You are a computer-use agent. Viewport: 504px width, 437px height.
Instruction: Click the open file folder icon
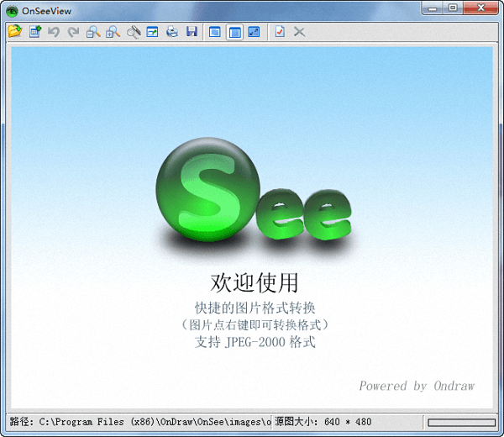(x=14, y=32)
